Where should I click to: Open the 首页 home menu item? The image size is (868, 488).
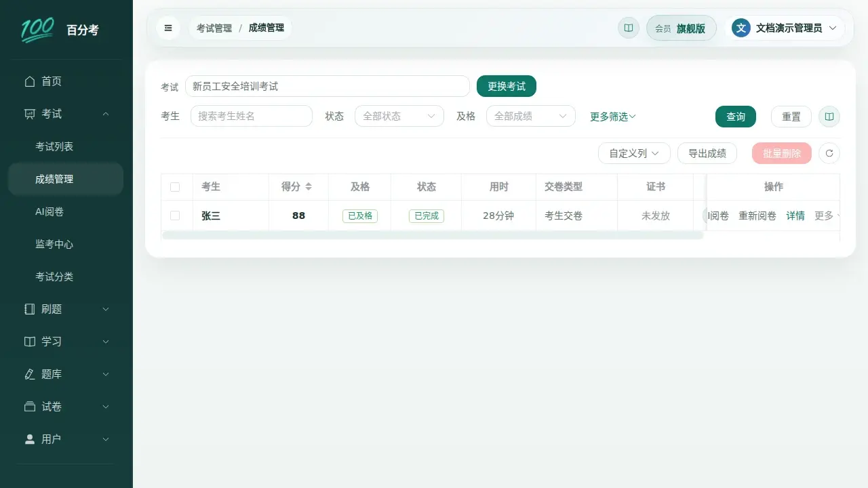point(66,81)
